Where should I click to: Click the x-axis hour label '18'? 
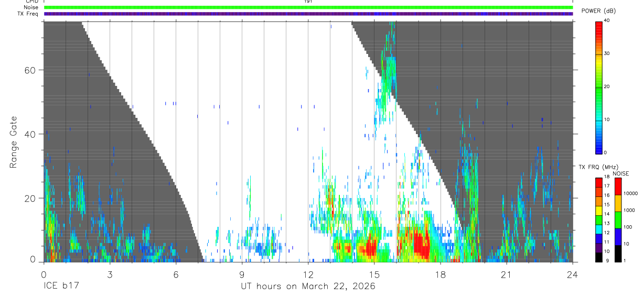[440, 274]
